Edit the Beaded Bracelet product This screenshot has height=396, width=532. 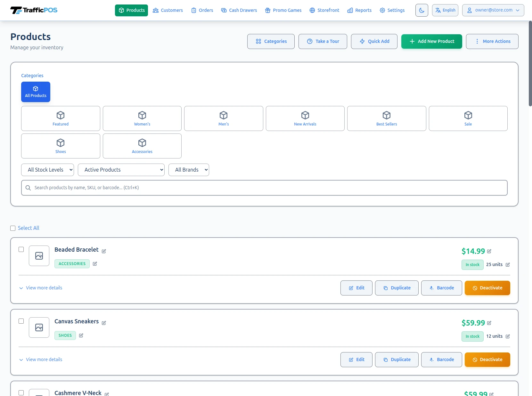[356, 288]
